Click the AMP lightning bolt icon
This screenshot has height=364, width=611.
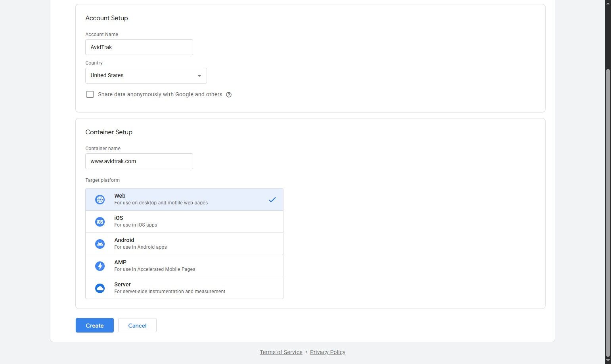pyautogui.click(x=100, y=266)
